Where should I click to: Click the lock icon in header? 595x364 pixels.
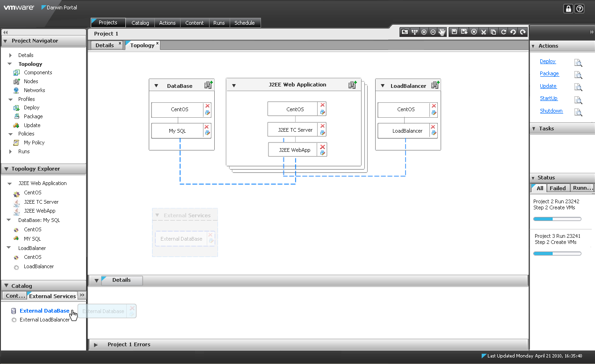[x=568, y=8]
